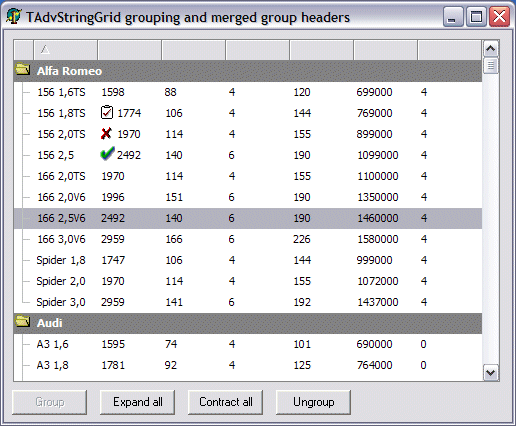Select the 156 1,6TS cell
Screen dimensions: 516x426
61,92
